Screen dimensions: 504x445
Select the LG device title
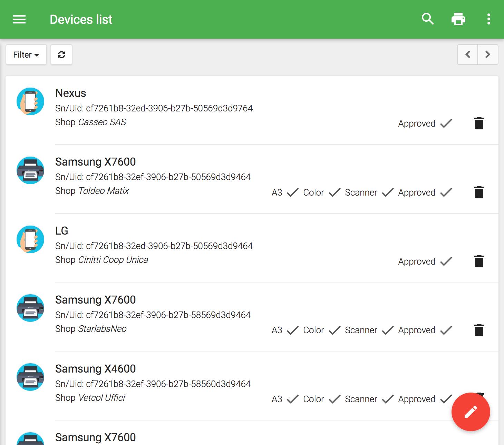[62, 231]
